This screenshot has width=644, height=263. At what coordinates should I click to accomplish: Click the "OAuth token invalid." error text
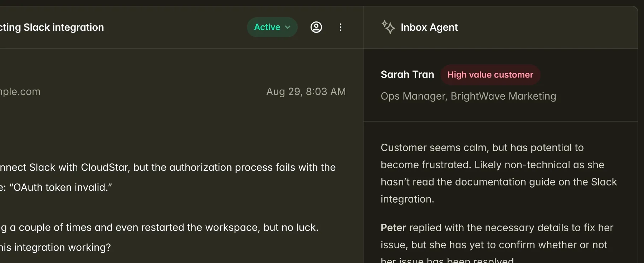61,187
